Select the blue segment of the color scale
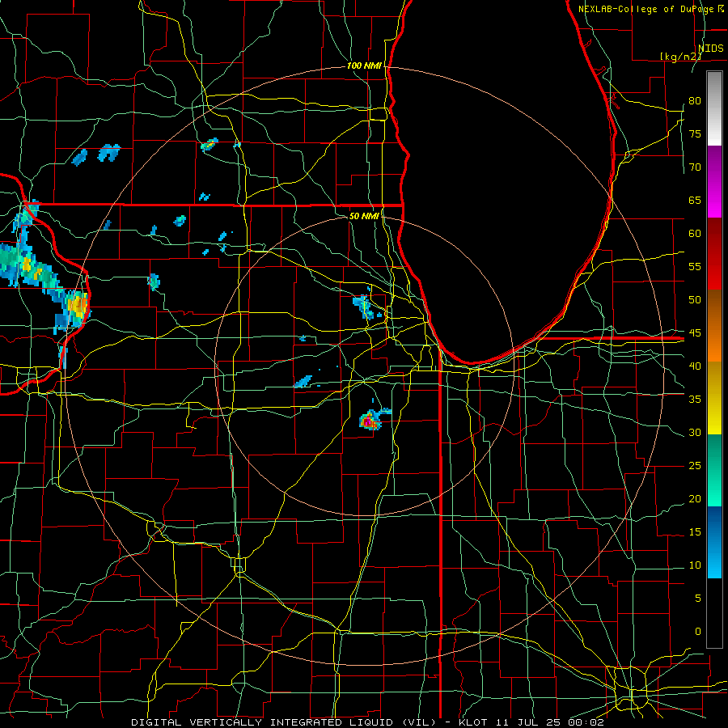Image resolution: width=728 pixels, height=728 pixels. pyautogui.click(x=714, y=542)
